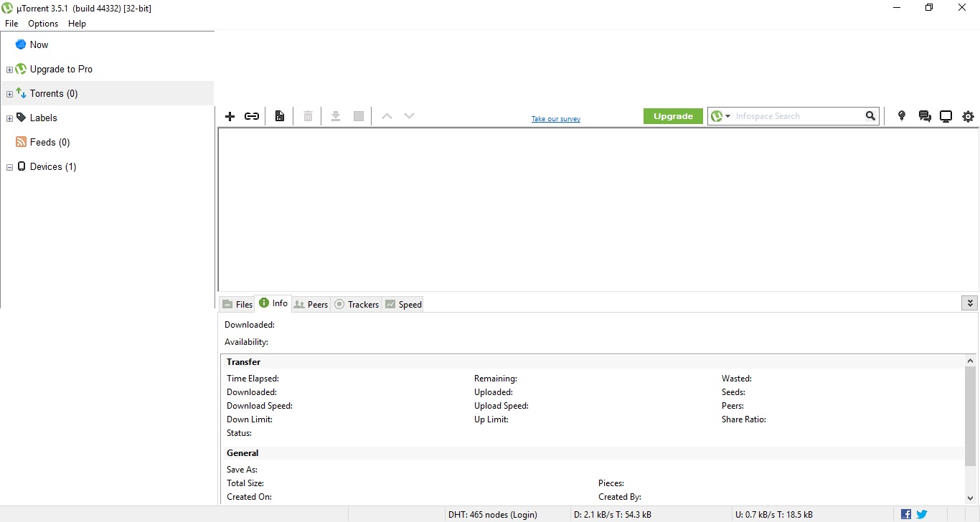Move selected torrent up in queue
The width and height of the screenshot is (980, 522).
386,115
